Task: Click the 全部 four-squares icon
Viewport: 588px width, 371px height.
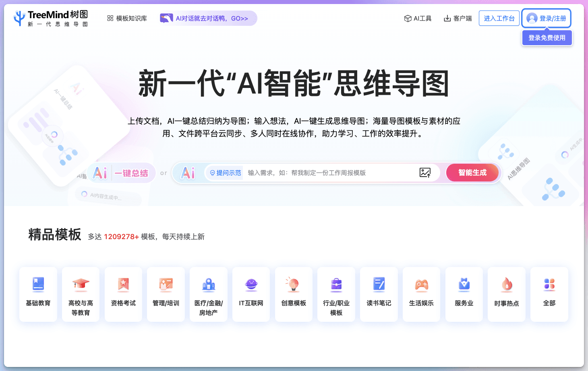Action: tap(549, 284)
